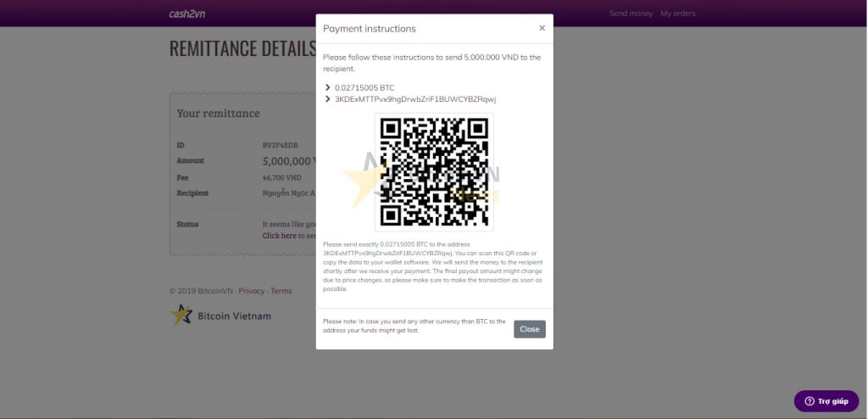The width and height of the screenshot is (868, 419).
Task: Open the Send money menu item
Action: pos(631,14)
